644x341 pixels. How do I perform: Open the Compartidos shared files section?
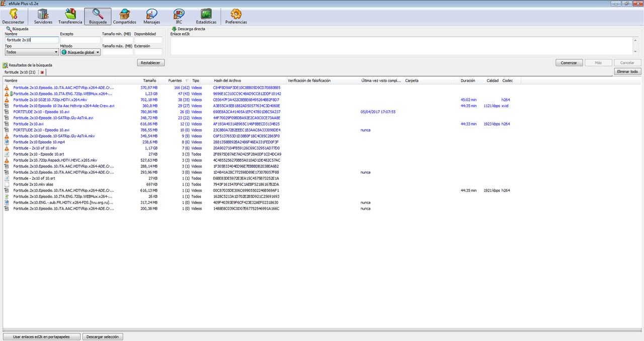[124, 17]
